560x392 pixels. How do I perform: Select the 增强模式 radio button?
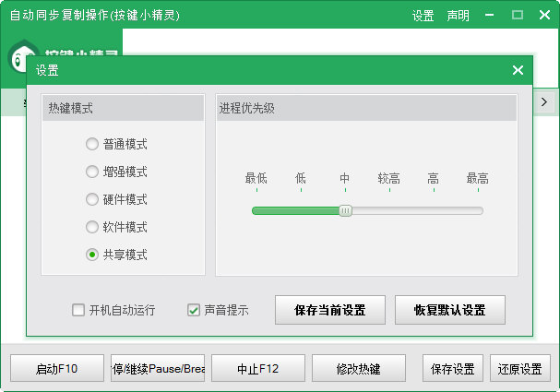pyautogui.click(x=91, y=172)
